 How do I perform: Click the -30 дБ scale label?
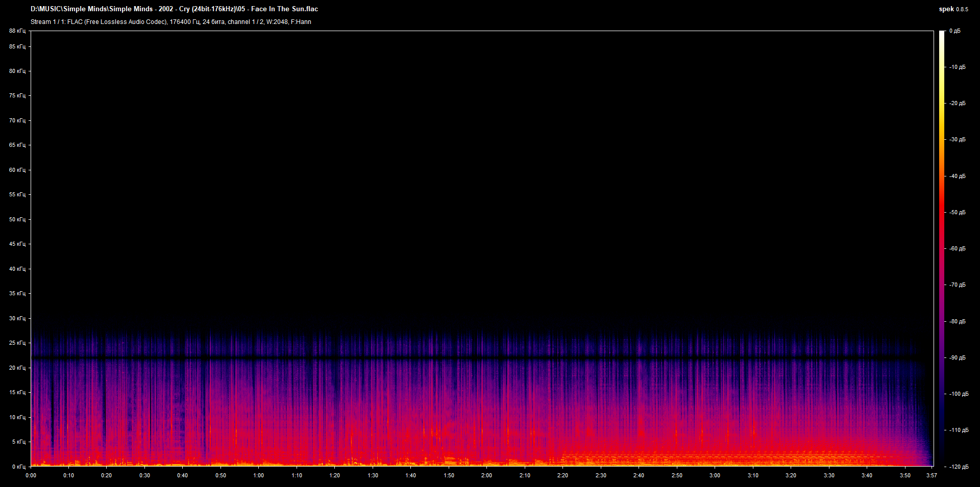[x=957, y=140]
